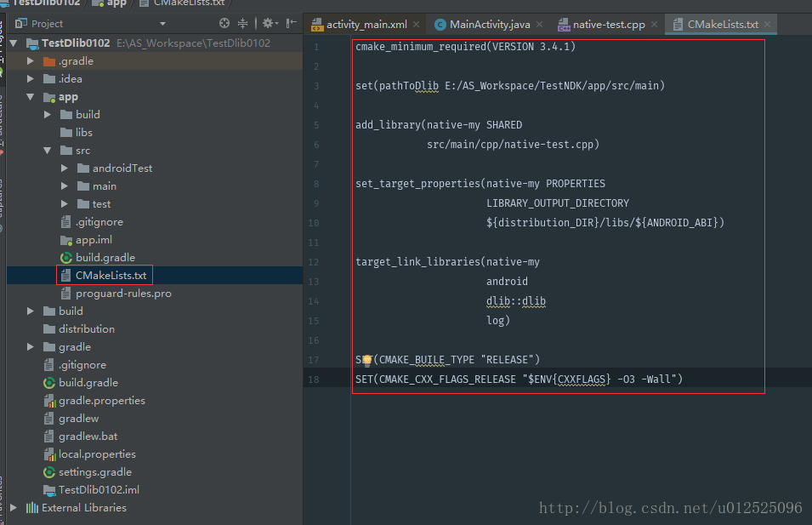Expand the .gradle folder

(x=31, y=61)
